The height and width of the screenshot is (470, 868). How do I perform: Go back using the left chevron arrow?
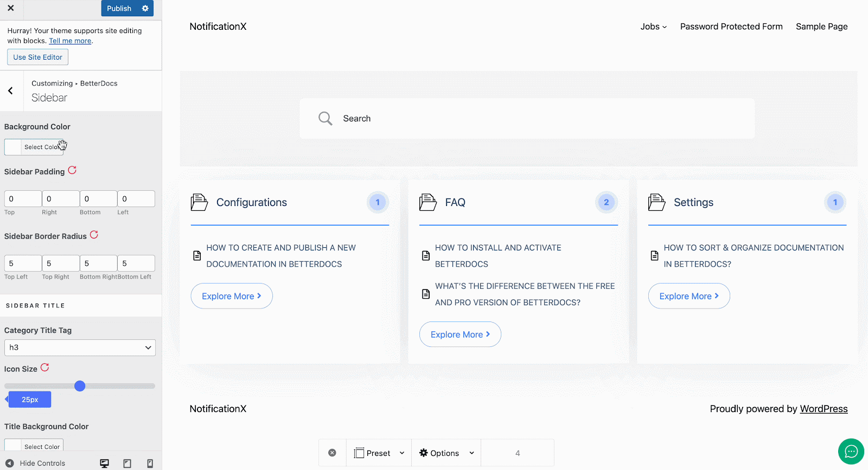[x=10, y=91]
